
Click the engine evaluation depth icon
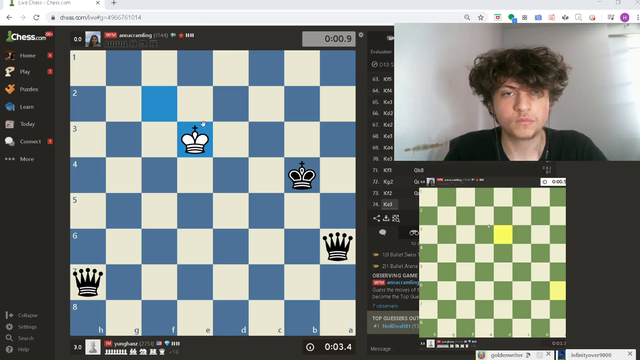pyautogui.click(x=374, y=64)
